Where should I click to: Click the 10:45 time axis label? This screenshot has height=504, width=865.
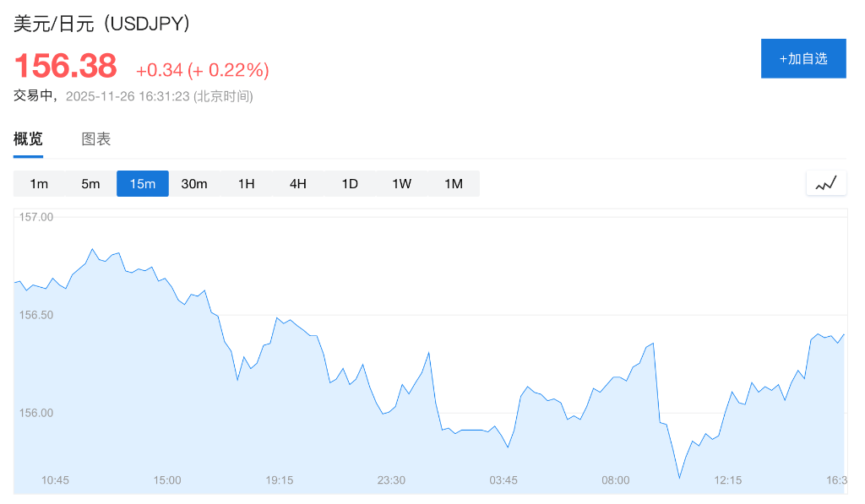click(x=55, y=480)
